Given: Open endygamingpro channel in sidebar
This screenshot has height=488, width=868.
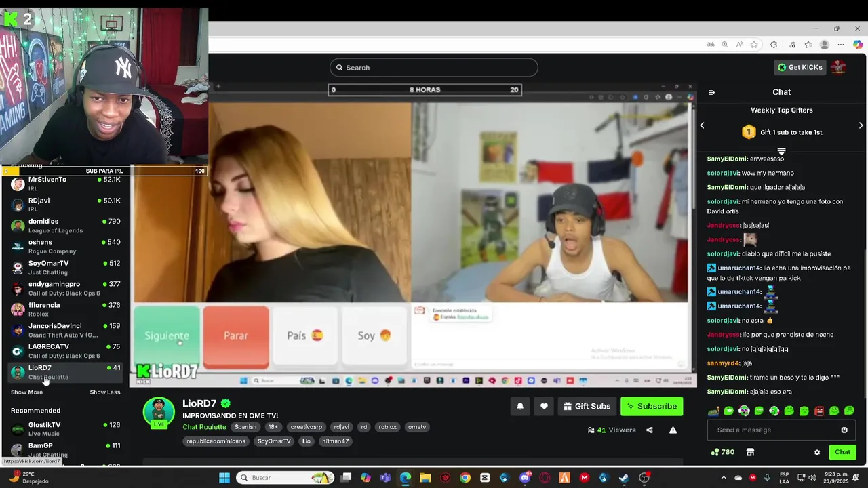Looking at the screenshot, I should tap(65, 288).
